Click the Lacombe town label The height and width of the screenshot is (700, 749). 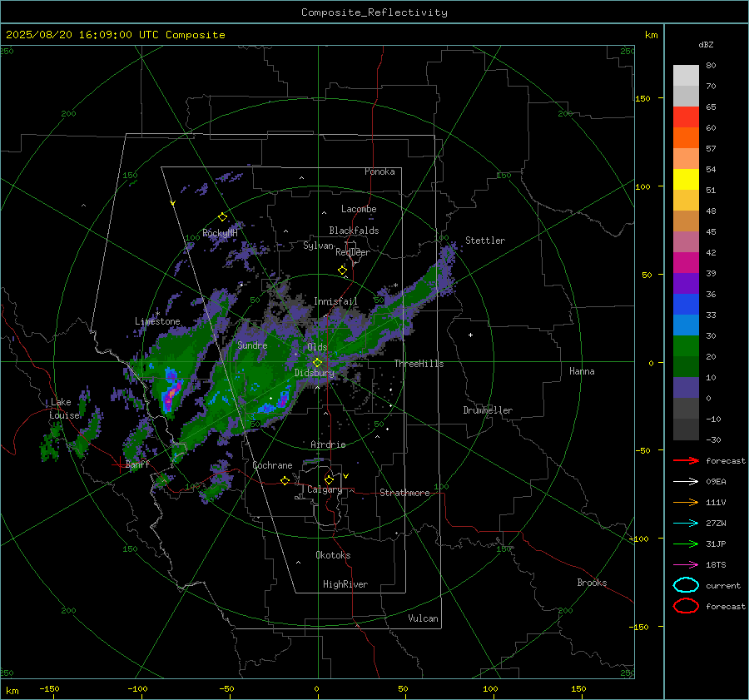click(359, 209)
